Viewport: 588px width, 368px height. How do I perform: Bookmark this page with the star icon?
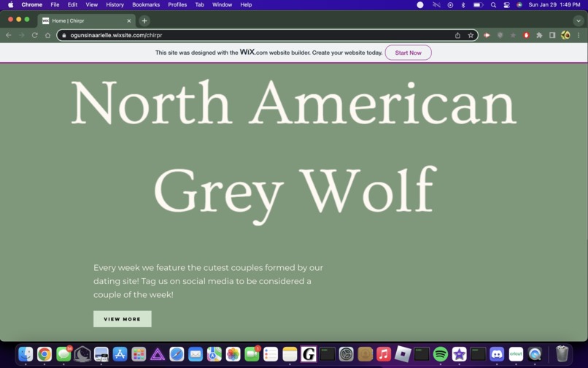click(471, 35)
